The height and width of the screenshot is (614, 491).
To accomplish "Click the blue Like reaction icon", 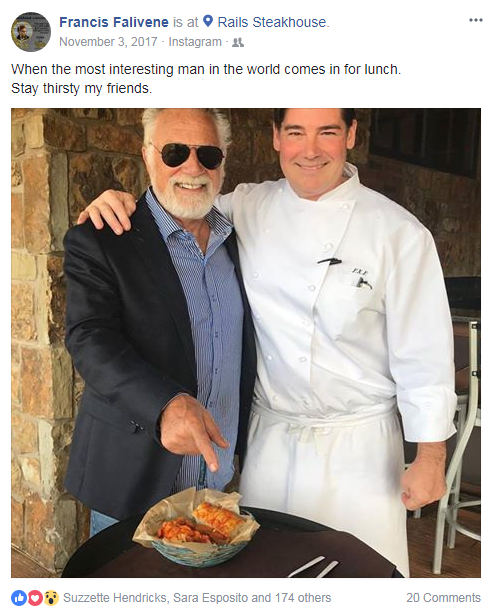I will click(x=19, y=598).
